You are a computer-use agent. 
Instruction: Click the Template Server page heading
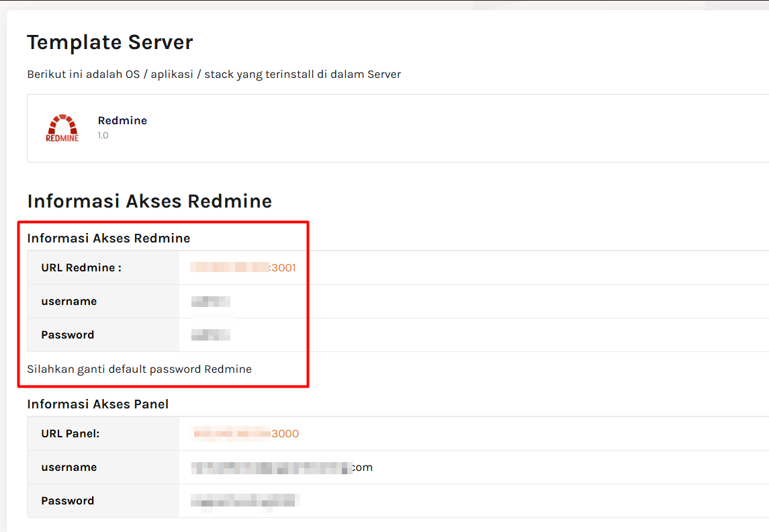pyautogui.click(x=109, y=42)
